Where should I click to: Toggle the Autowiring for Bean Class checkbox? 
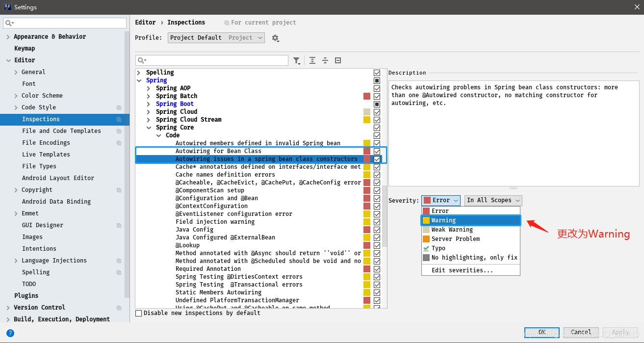pyautogui.click(x=377, y=151)
